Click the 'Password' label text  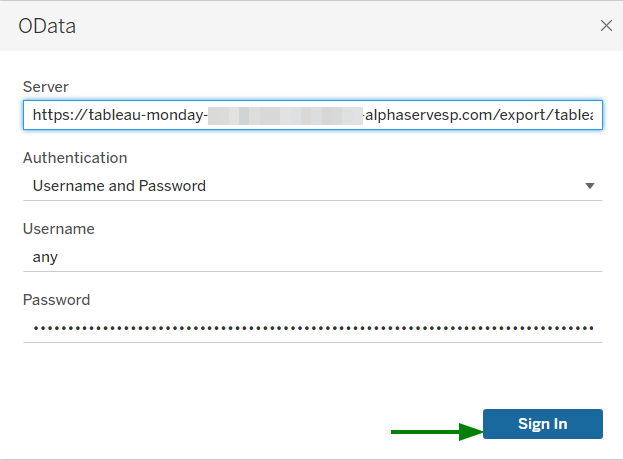[x=56, y=300]
